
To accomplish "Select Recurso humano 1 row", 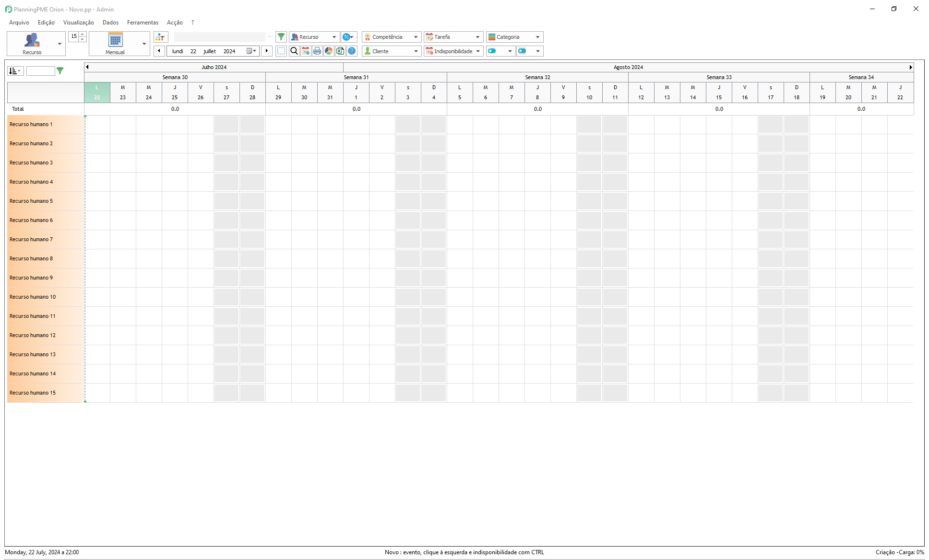I will point(46,124).
